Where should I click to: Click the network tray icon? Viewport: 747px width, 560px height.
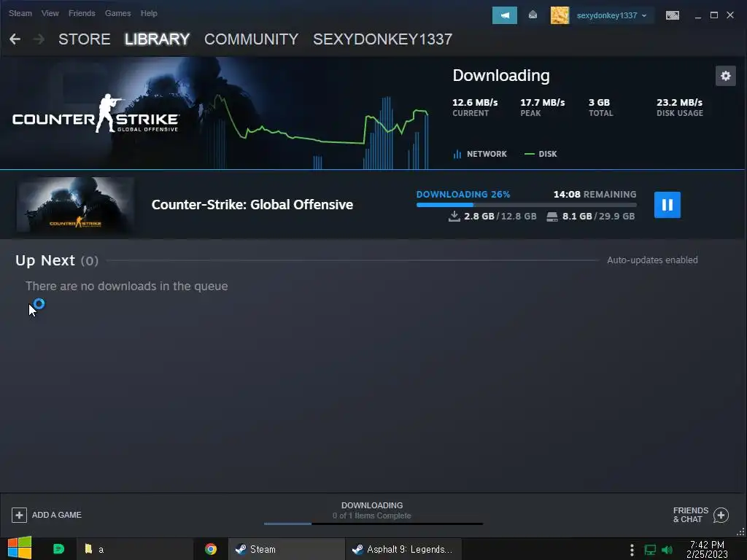point(650,550)
